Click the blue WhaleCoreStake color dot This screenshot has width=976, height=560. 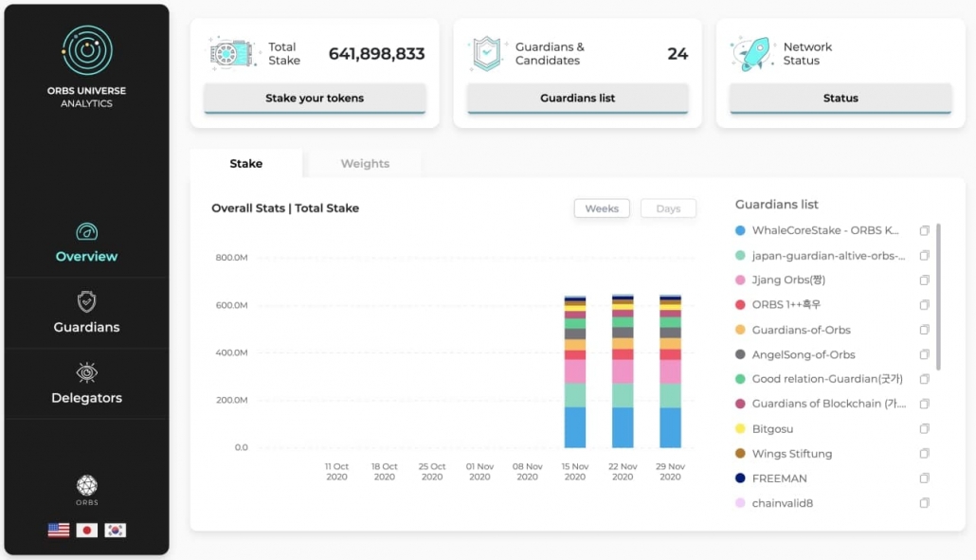point(740,230)
